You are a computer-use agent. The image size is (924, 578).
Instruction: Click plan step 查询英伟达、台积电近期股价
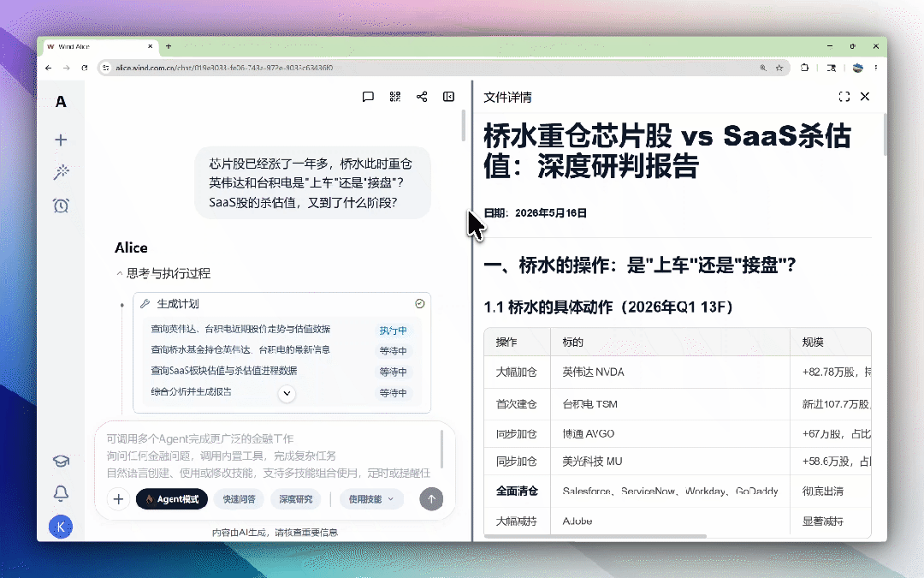[240, 329]
